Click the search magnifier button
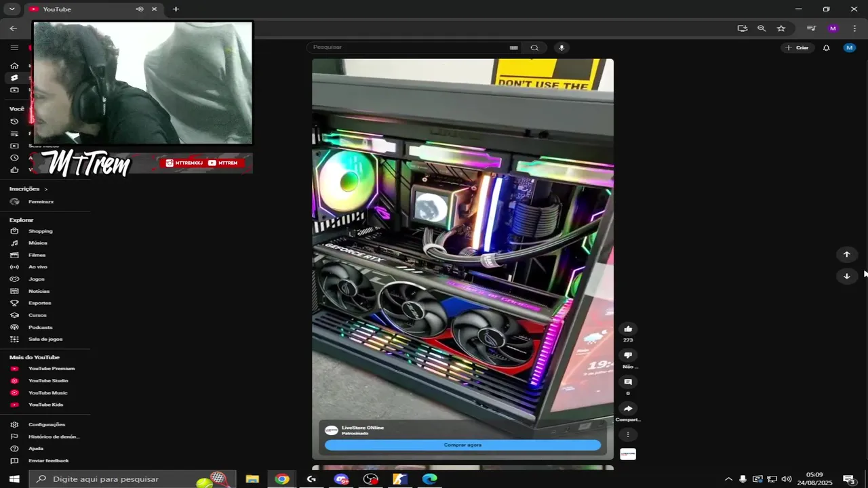The image size is (868, 488). [x=534, y=47]
